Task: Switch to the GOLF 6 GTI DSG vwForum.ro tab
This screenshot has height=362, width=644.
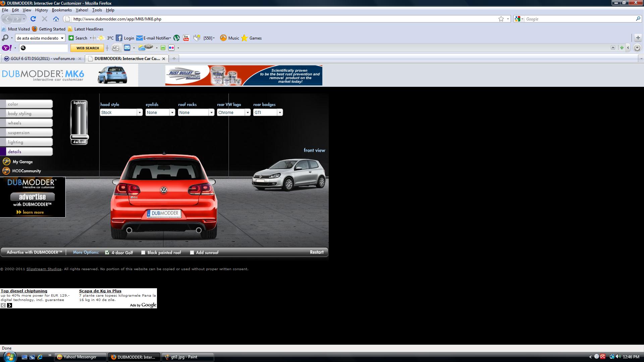Action: coord(43,59)
